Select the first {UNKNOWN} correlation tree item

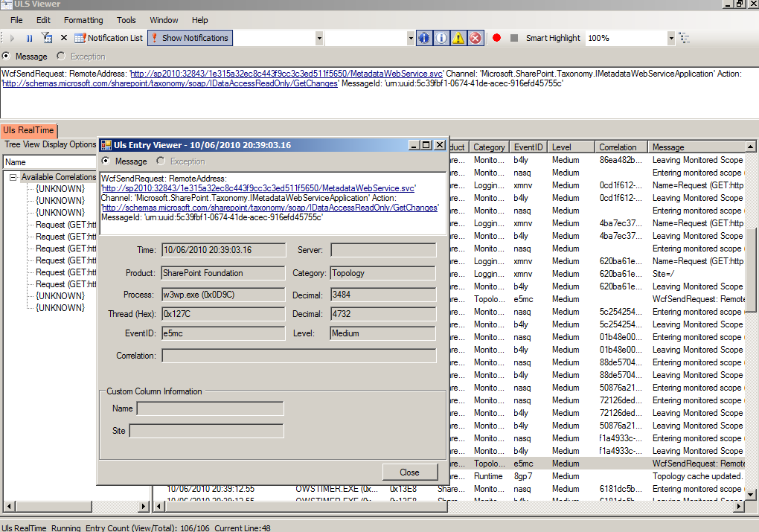[x=60, y=189]
